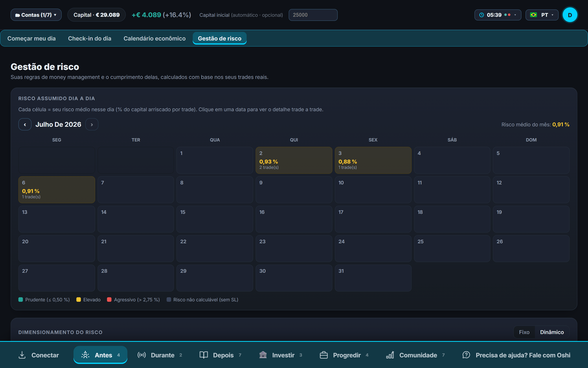This screenshot has width=588, height=368.
Task: Expand the Contas (1/7) dropdown
Action: tap(36, 15)
